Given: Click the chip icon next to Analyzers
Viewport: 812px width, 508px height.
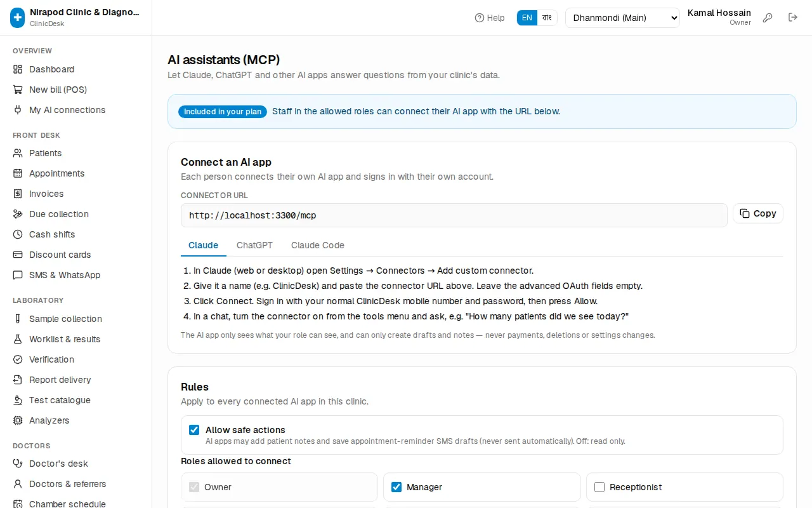Looking at the screenshot, I should point(18,420).
